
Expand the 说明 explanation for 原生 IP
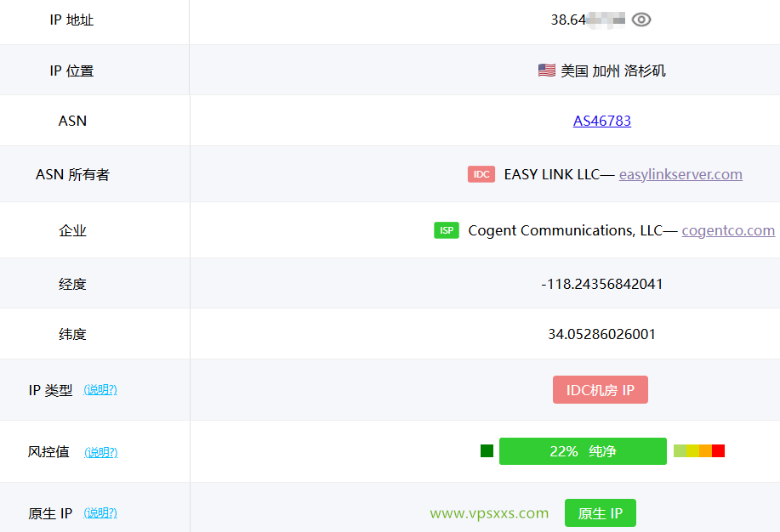pyautogui.click(x=100, y=512)
